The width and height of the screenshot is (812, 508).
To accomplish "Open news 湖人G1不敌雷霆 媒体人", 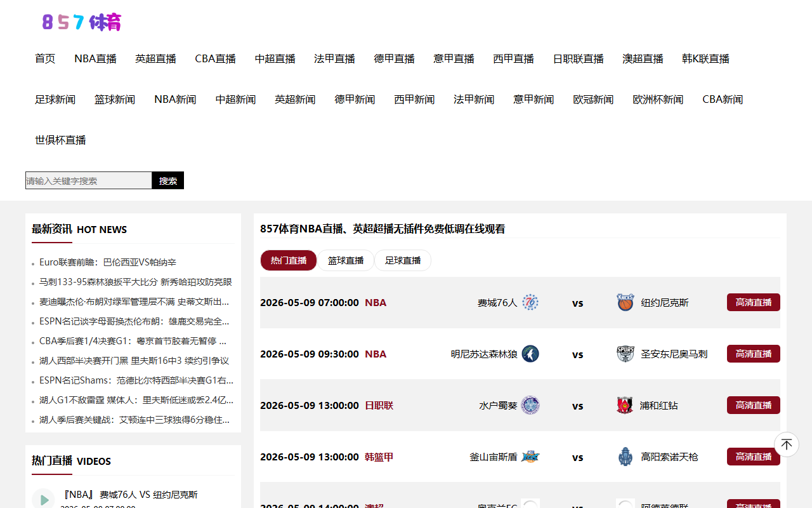I will 136,400.
